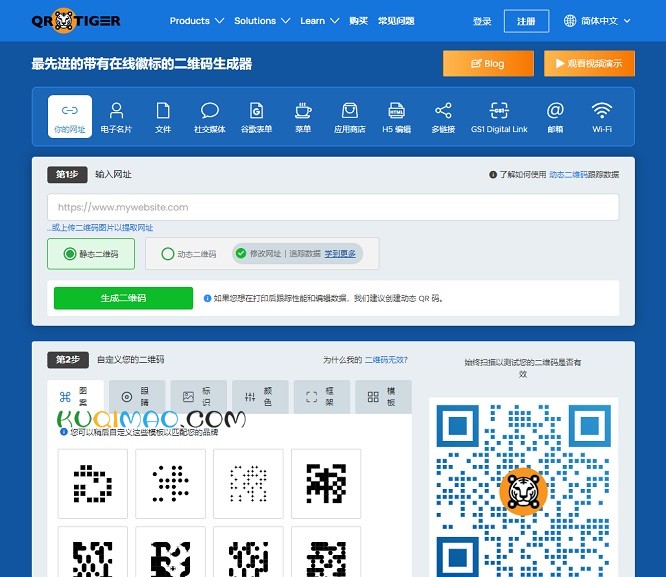Open the 二维码无效 help link
Viewport: 666px width, 577px height.
[x=386, y=360]
